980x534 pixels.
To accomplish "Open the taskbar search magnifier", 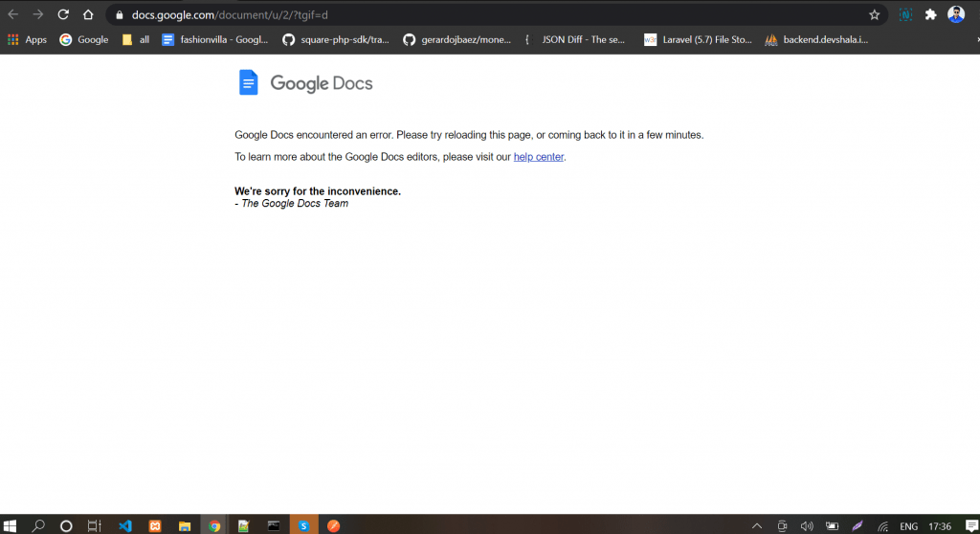I will [x=38, y=526].
